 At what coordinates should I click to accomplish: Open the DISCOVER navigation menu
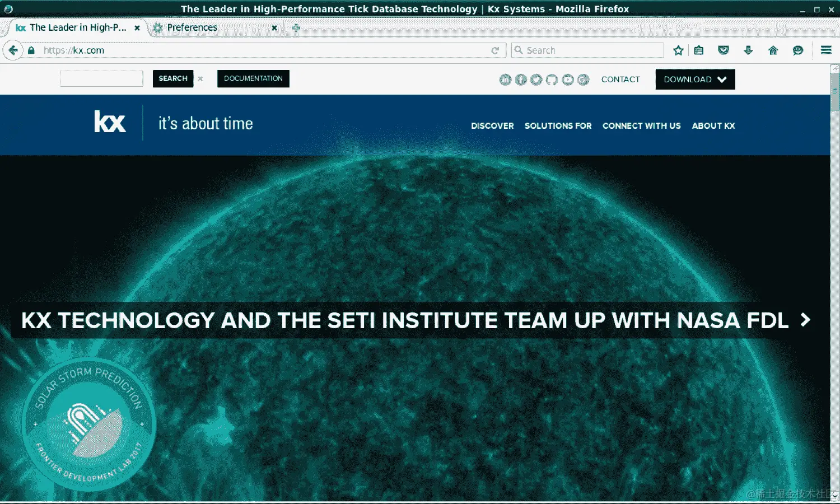click(x=492, y=126)
